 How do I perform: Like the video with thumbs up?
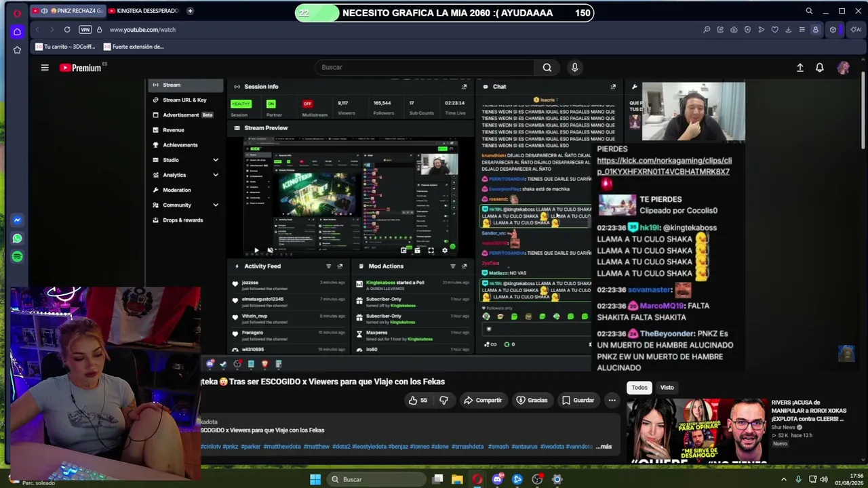(418, 400)
